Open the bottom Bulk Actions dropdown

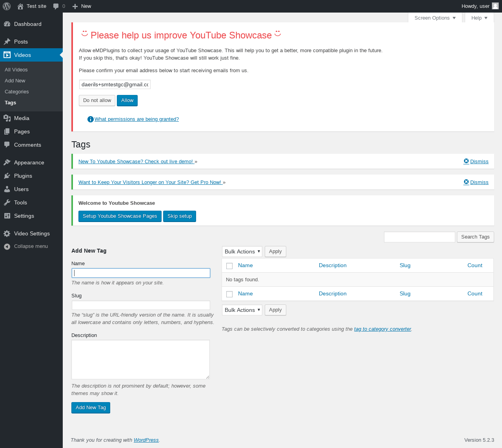tap(242, 310)
